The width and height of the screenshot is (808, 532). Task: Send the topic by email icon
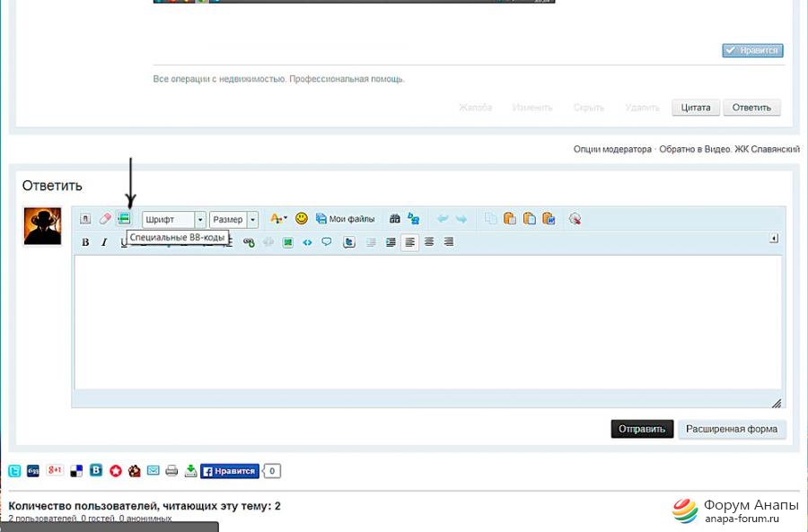(154, 471)
